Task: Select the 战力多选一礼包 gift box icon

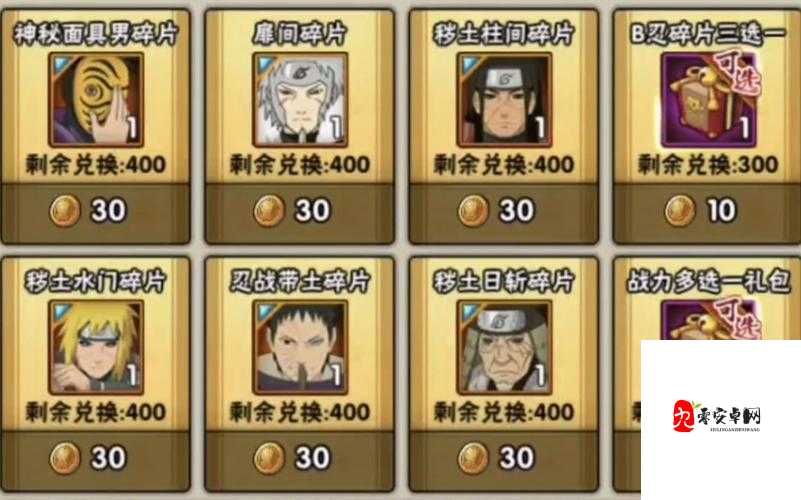Action: click(x=709, y=320)
